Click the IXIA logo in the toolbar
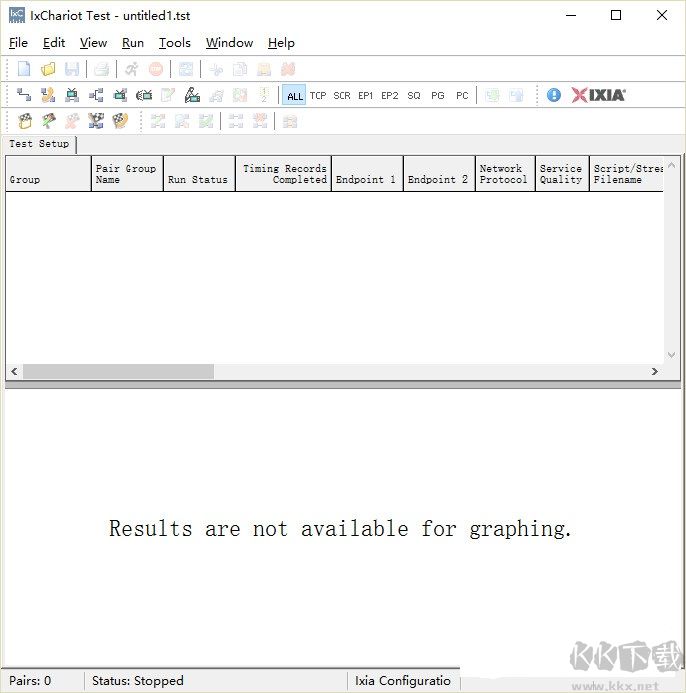This screenshot has height=693, width=686. click(598, 95)
